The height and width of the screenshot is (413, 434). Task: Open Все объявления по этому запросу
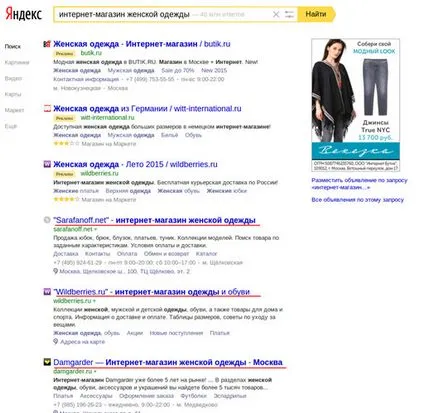358,200
